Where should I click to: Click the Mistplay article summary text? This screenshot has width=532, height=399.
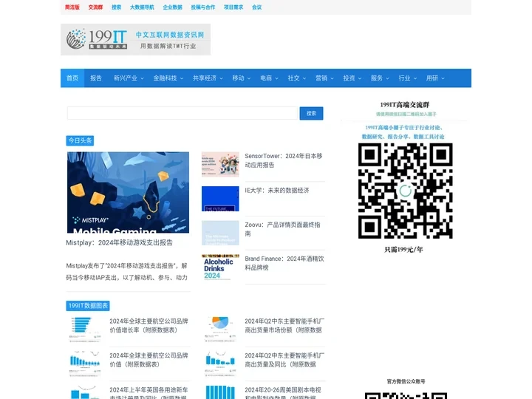(x=126, y=271)
